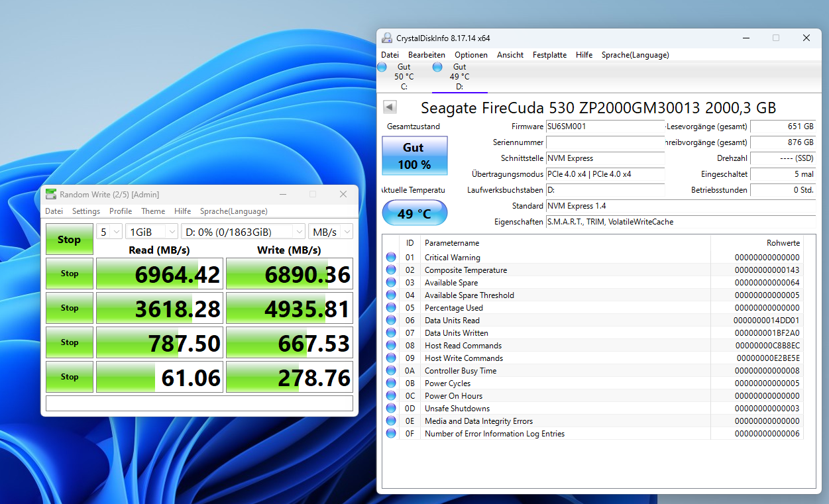Click the CrystalDiskInfo title bar app icon
Viewport: 829px width, 504px height.
[387, 38]
